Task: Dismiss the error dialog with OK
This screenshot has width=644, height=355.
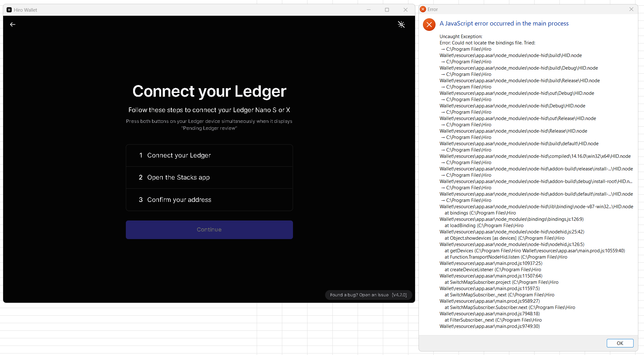Action: (620, 343)
